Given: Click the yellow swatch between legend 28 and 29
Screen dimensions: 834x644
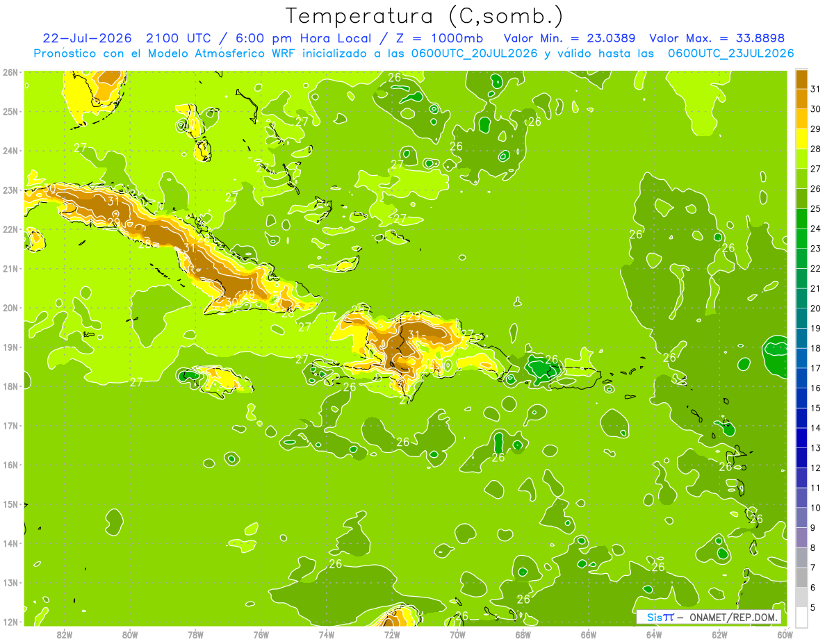Looking at the screenshot, I should click(x=801, y=138).
